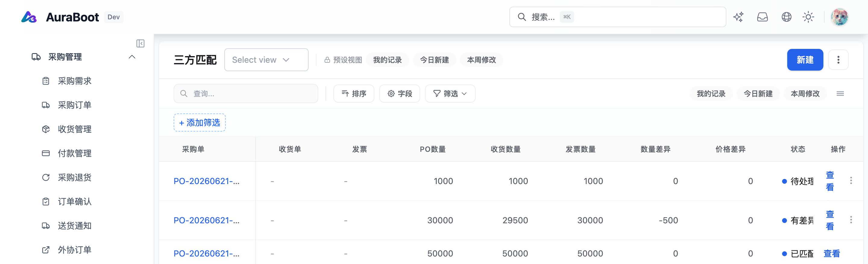The image size is (868, 264).
Task: Open row actions menu for 有差异 row
Action: (851, 220)
